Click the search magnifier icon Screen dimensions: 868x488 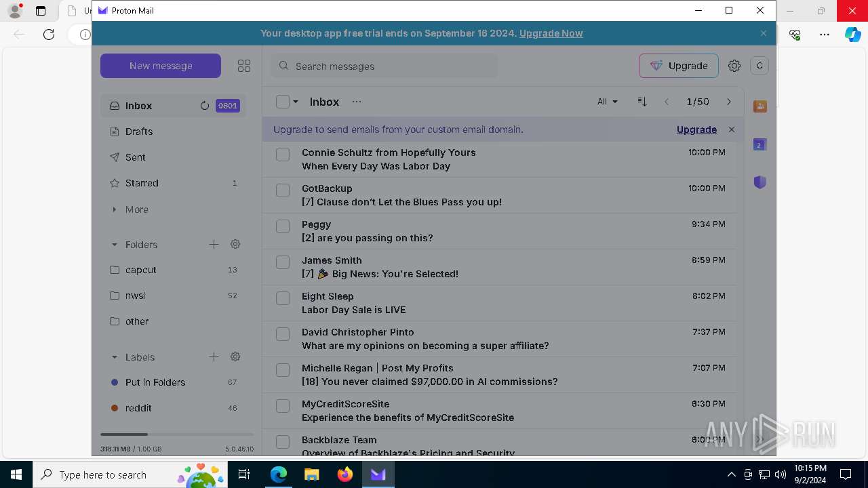[283, 66]
